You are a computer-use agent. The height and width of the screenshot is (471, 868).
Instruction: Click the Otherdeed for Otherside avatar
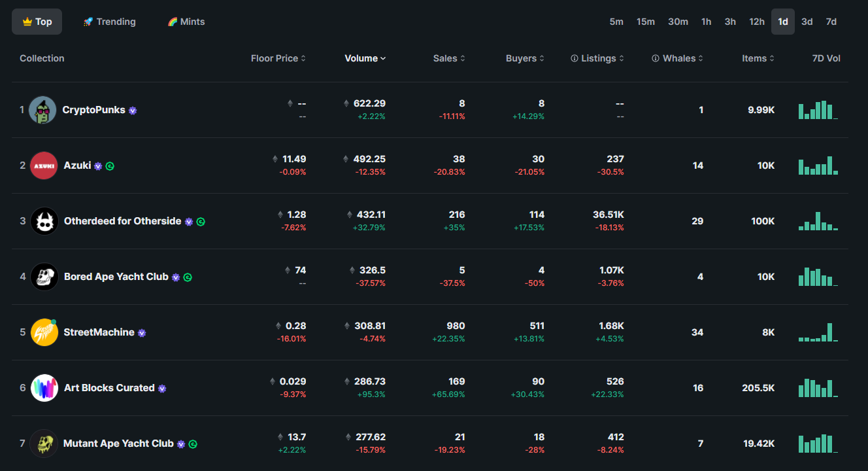point(44,221)
